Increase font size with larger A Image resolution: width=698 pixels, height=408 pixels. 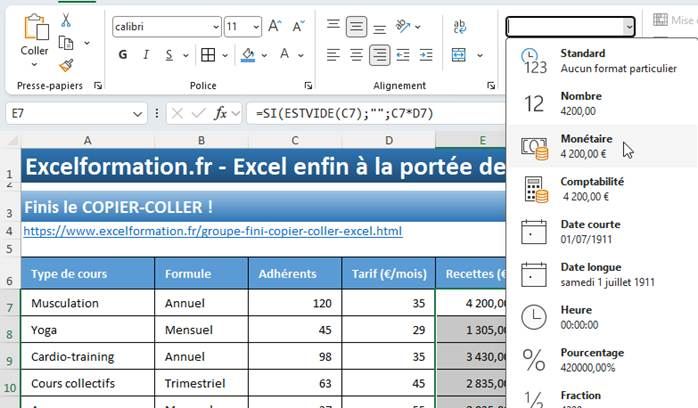coord(275,26)
